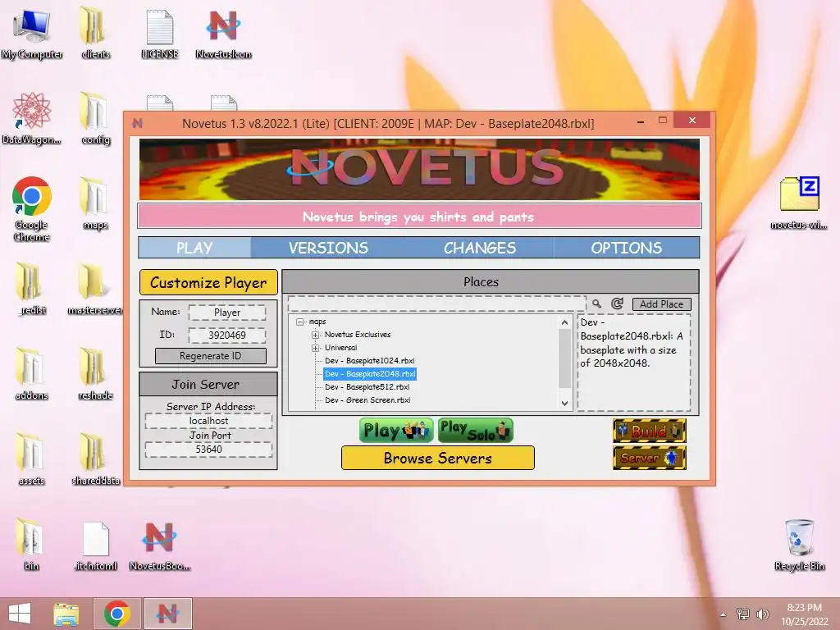This screenshot has width=840, height=630.
Task: Open the _redist folder on desktop
Action: 32,288
